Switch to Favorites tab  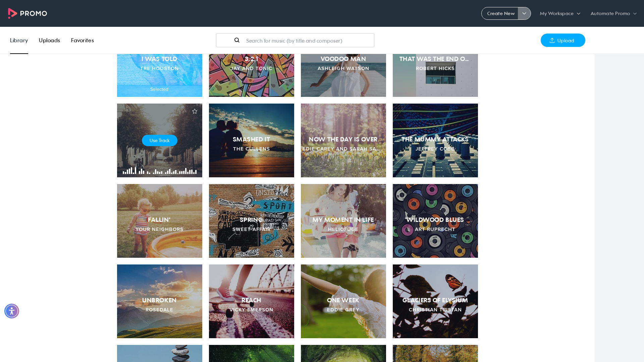82,40
